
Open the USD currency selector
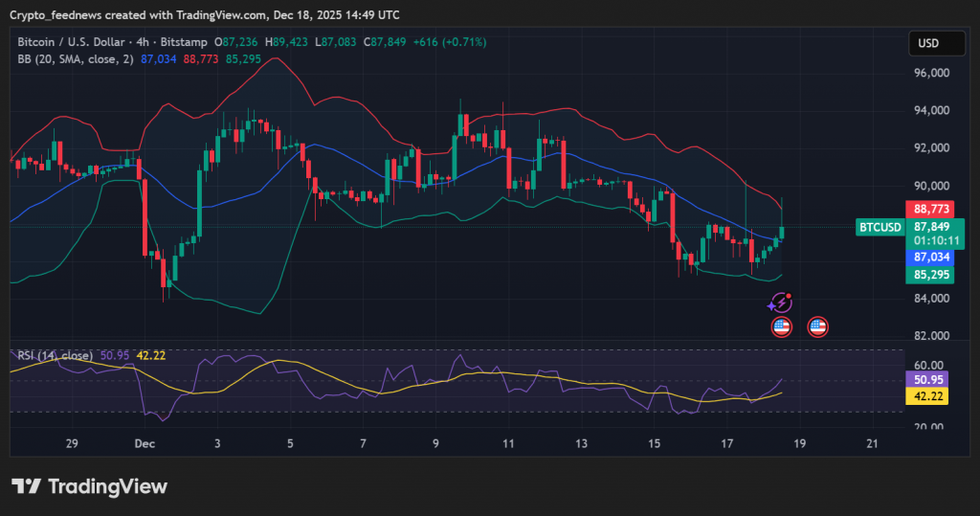(928, 43)
